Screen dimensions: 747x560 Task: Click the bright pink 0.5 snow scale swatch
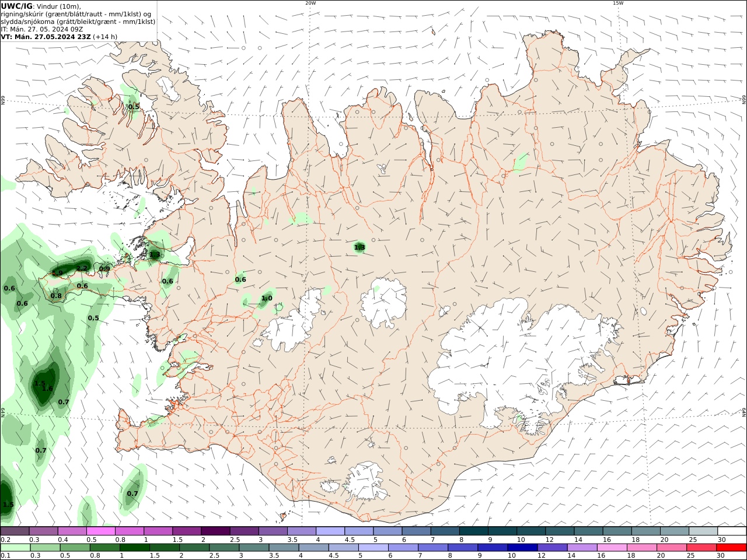point(101,531)
